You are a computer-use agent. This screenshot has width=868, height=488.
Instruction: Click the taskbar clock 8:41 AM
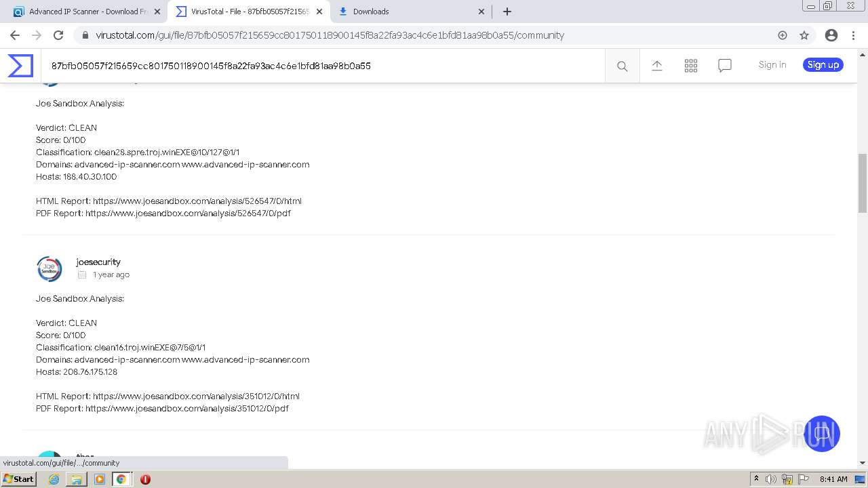pyautogui.click(x=833, y=479)
